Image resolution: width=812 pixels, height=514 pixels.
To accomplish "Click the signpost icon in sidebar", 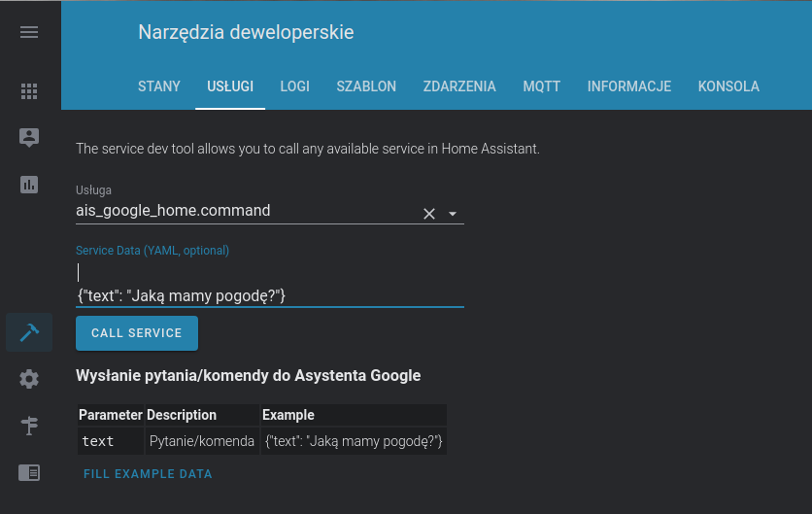I will pos(29,426).
